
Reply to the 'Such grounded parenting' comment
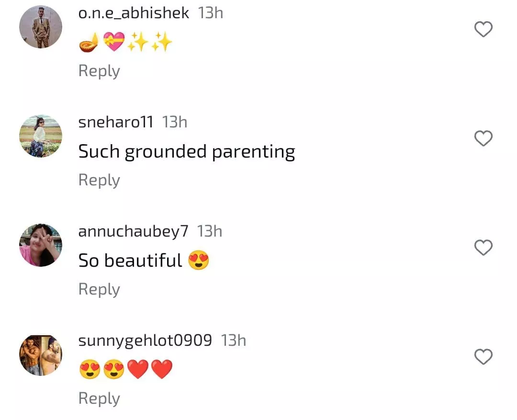[99, 180]
